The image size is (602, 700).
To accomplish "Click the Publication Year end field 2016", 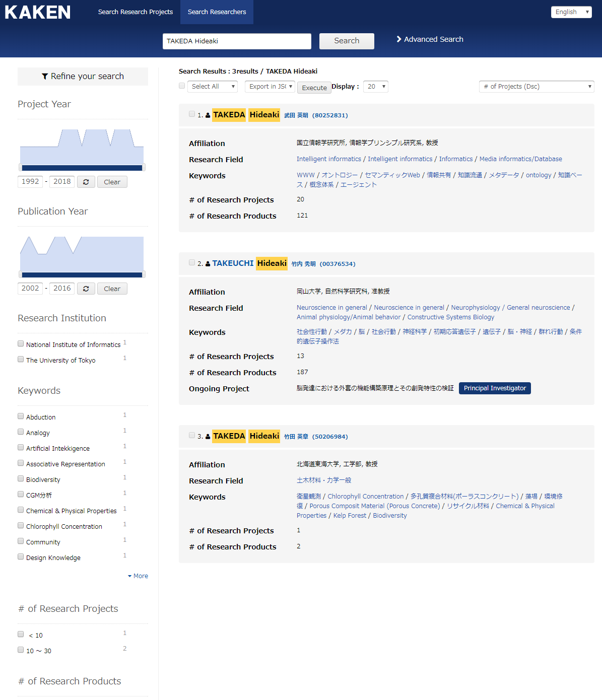I will [62, 289].
